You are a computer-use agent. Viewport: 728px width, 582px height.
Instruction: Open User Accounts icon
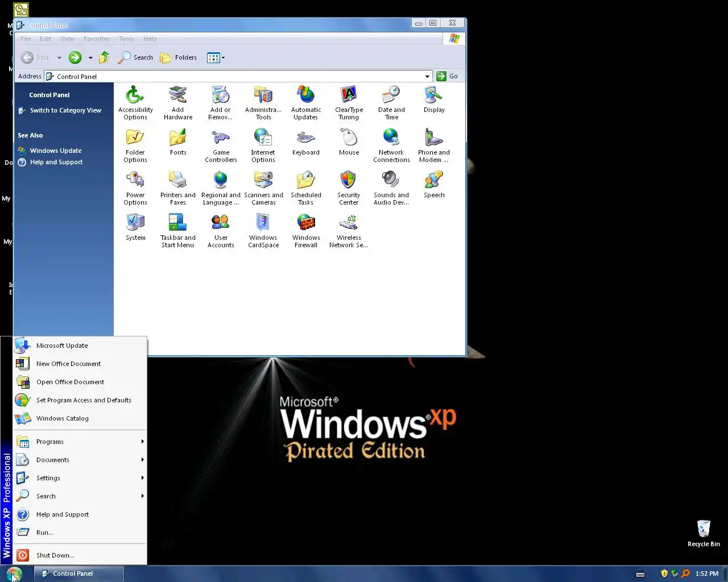pyautogui.click(x=221, y=231)
